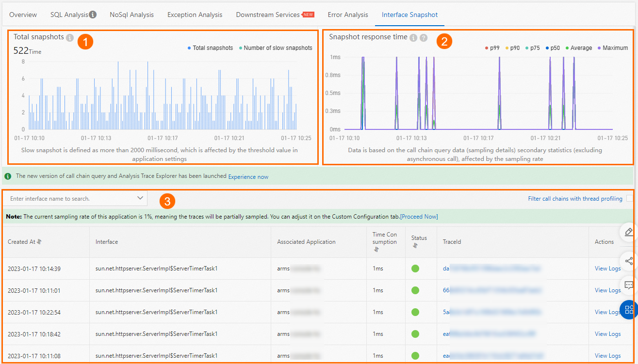The height and width of the screenshot is (364, 638).
Task: Click the Maximum legend color dot
Action: click(599, 48)
